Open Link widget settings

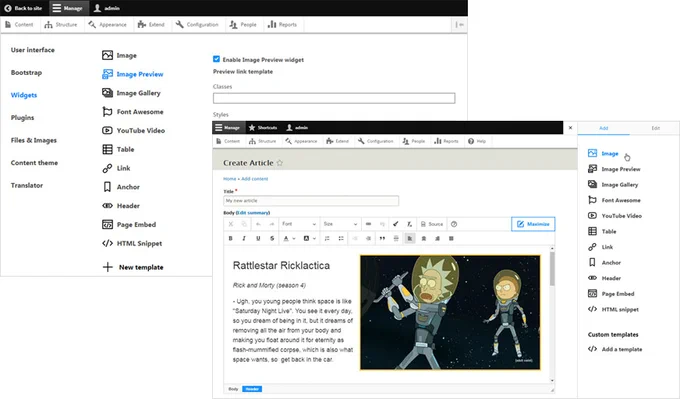point(116,168)
